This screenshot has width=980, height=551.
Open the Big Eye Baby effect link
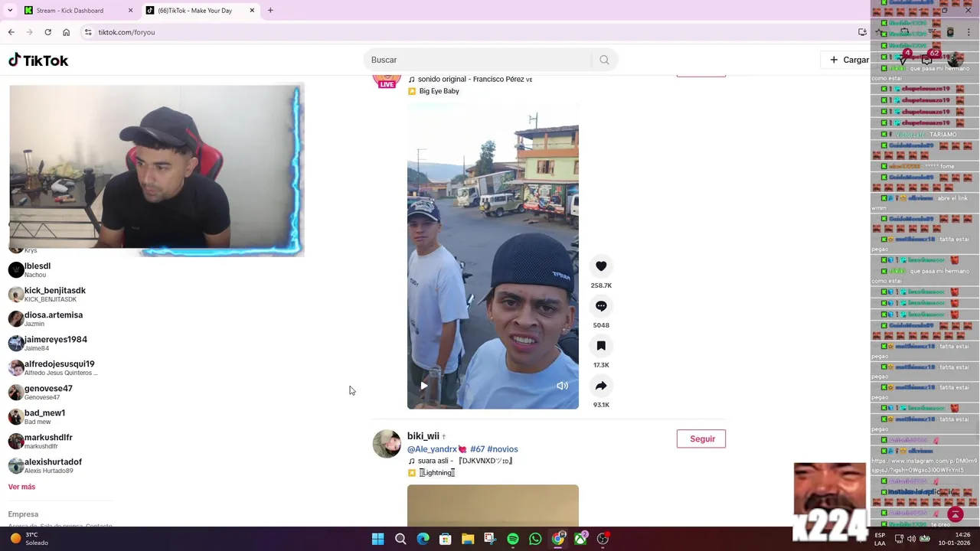point(433,91)
